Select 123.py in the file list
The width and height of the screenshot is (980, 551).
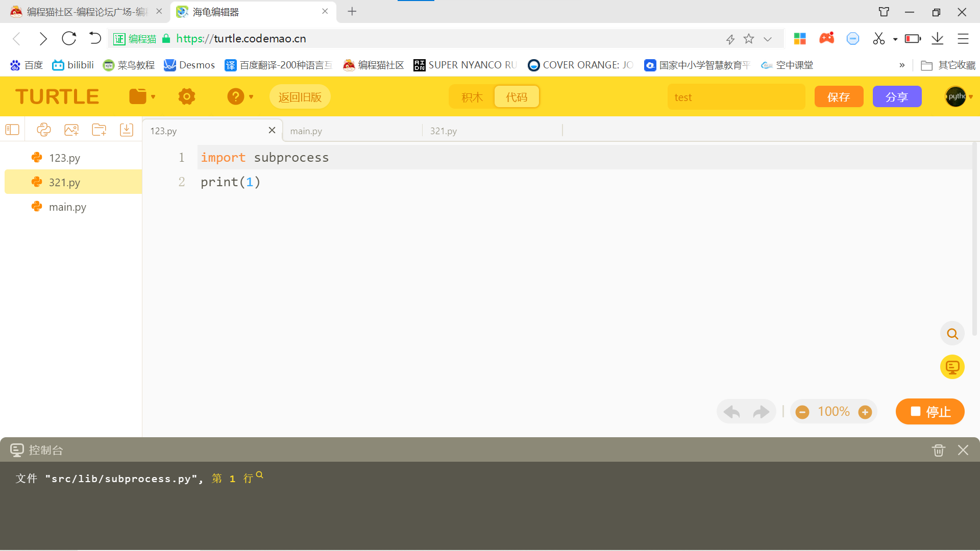tap(73, 158)
